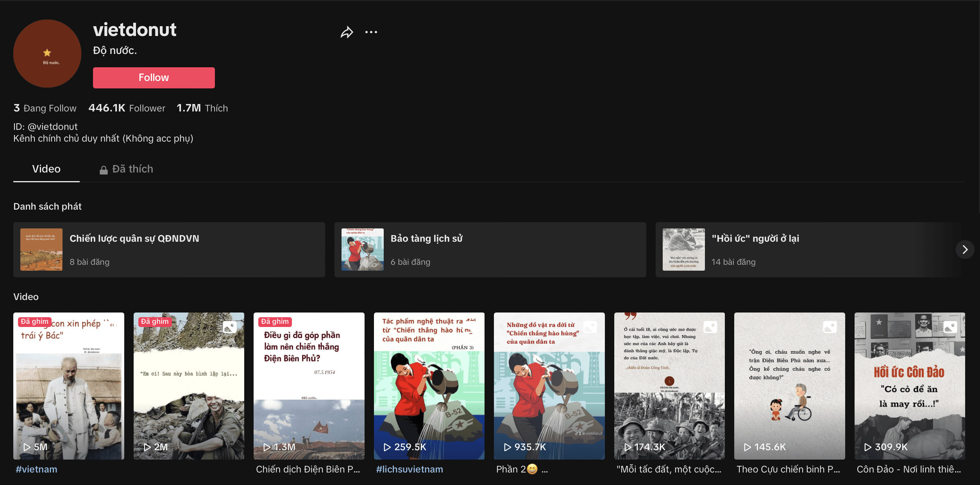Screen dimensions: 980x485
Task: Click play icon beside 2M count
Action: click(x=147, y=447)
